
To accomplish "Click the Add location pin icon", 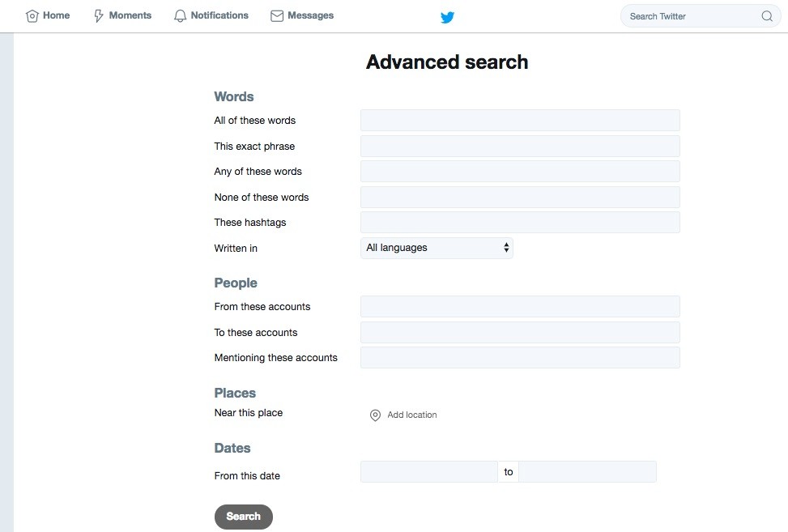I will pos(375,415).
